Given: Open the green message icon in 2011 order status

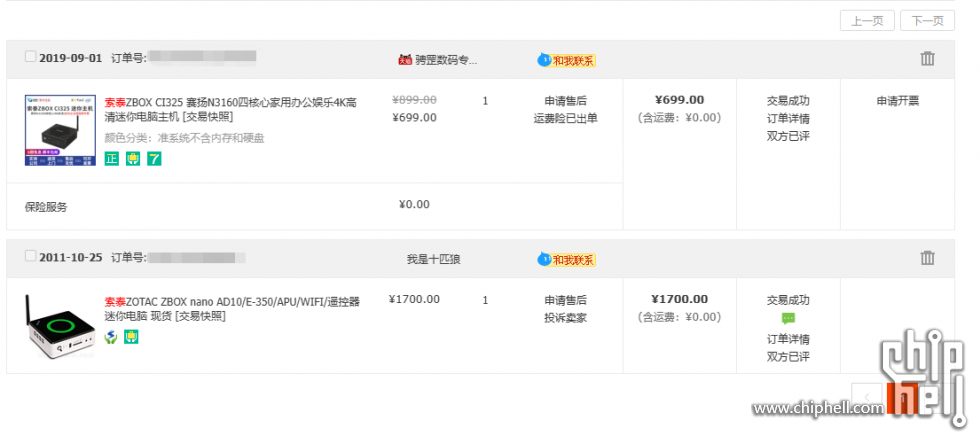Looking at the screenshot, I should pos(788,319).
